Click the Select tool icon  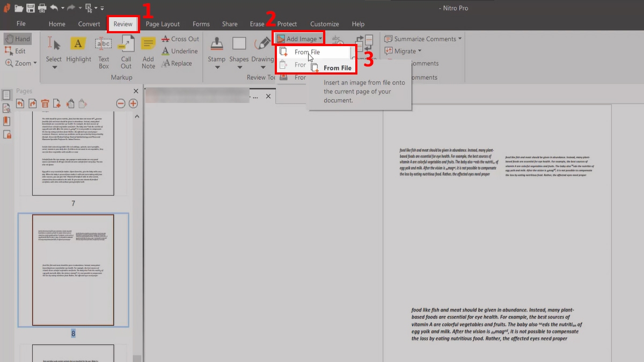tap(54, 44)
